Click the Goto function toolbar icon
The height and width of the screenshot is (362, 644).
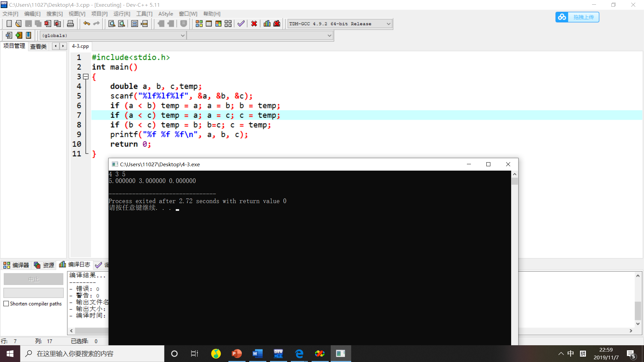(135, 23)
